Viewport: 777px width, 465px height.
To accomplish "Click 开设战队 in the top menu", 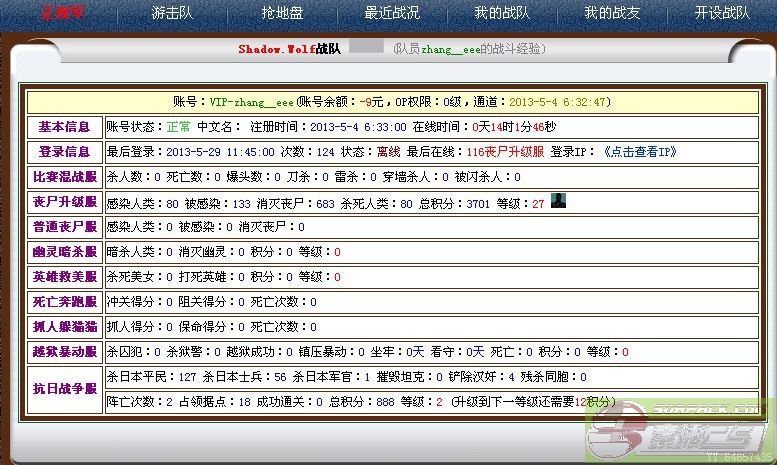I will 721,13.
